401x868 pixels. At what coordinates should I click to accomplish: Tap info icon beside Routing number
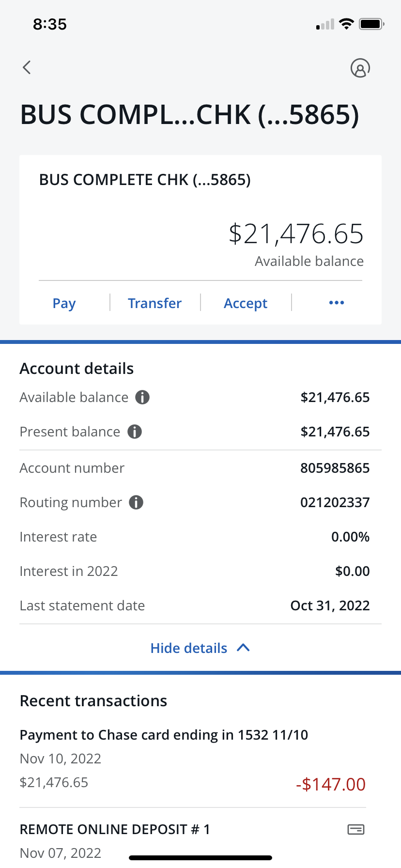[136, 502]
